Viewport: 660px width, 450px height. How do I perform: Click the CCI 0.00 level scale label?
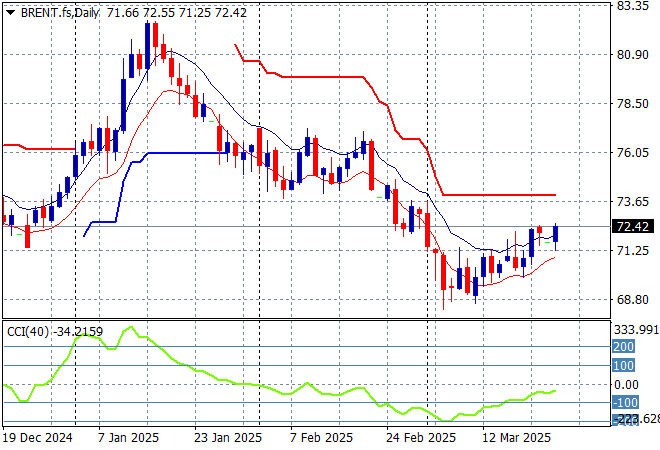[627, 384]
